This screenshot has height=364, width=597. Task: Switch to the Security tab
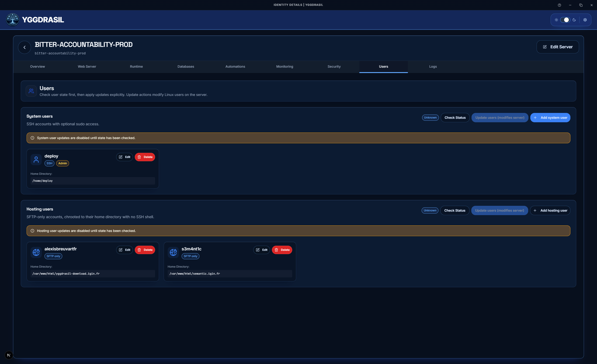point(334,66)
